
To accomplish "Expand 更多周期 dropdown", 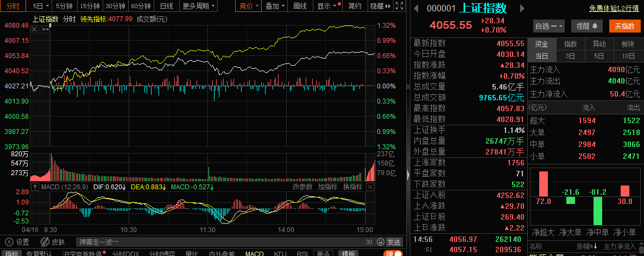I will [x=199, y=6].
